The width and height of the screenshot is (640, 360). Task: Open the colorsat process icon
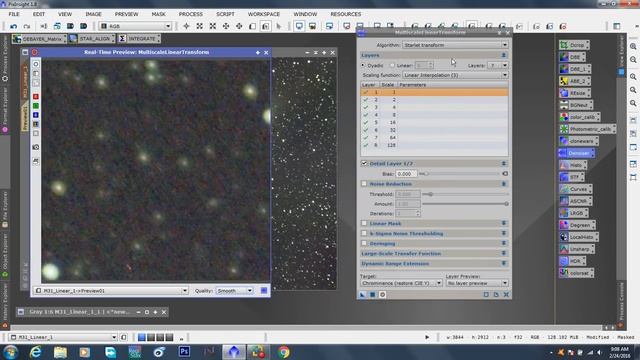(576, 273)
